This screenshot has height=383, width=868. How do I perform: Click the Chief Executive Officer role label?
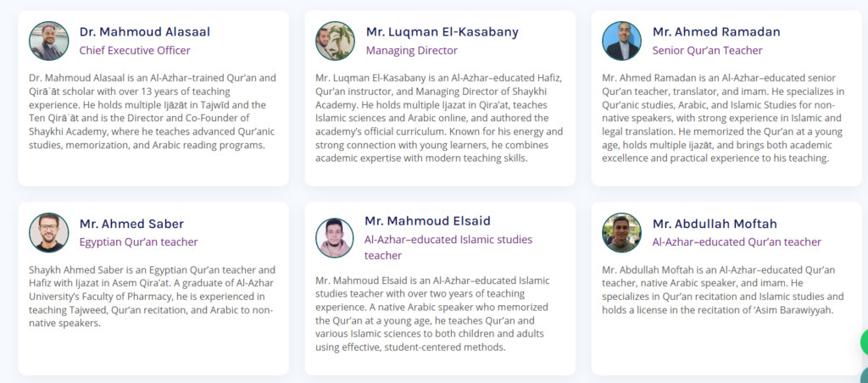[135, 51]
